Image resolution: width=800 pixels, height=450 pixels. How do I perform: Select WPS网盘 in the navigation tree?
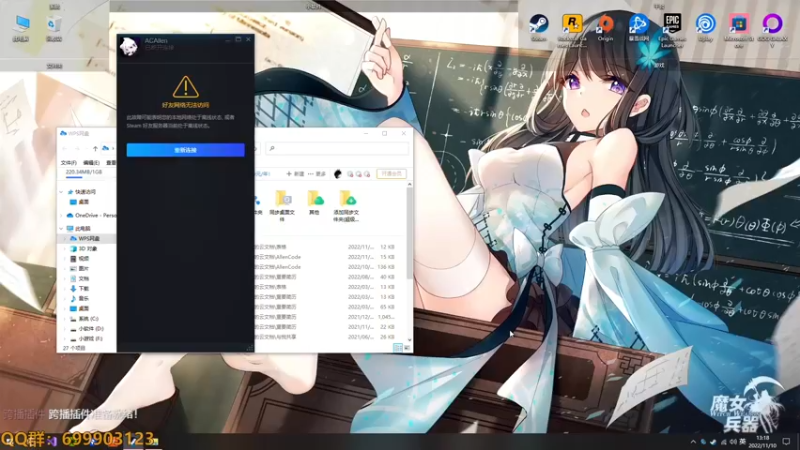click(x=85, y=238)
